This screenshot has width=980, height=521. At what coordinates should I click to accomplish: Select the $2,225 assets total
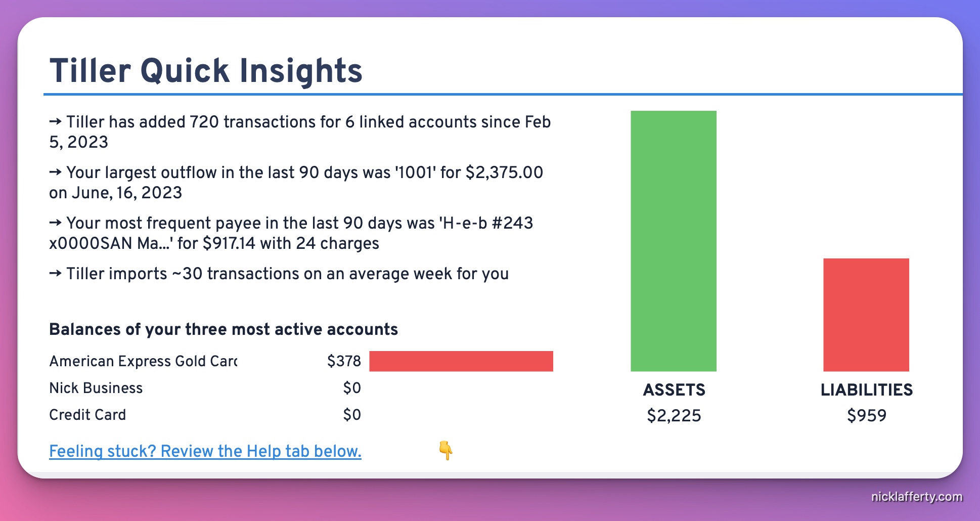674,416
